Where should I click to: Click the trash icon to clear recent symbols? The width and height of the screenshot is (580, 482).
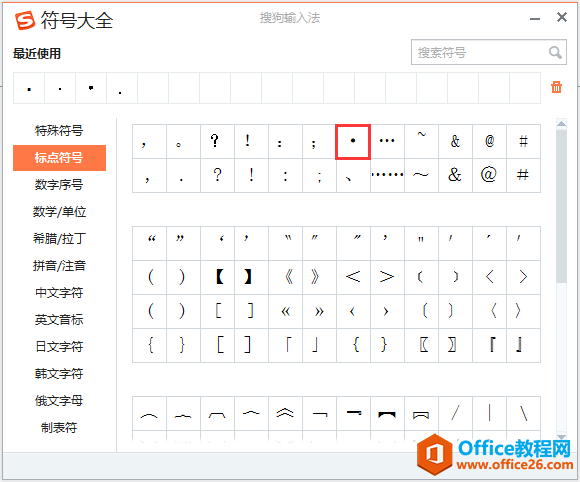556,87
